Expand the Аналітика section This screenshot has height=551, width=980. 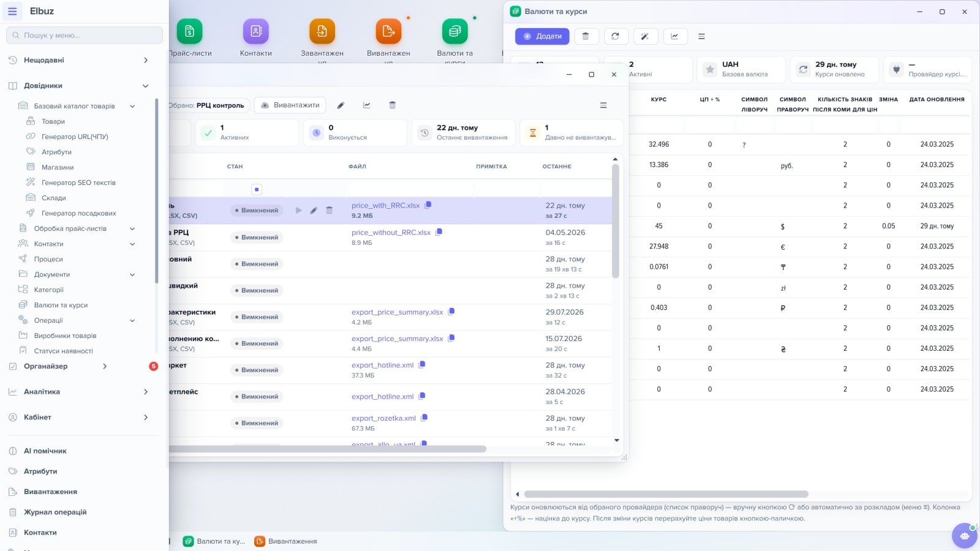pos(146,392)
